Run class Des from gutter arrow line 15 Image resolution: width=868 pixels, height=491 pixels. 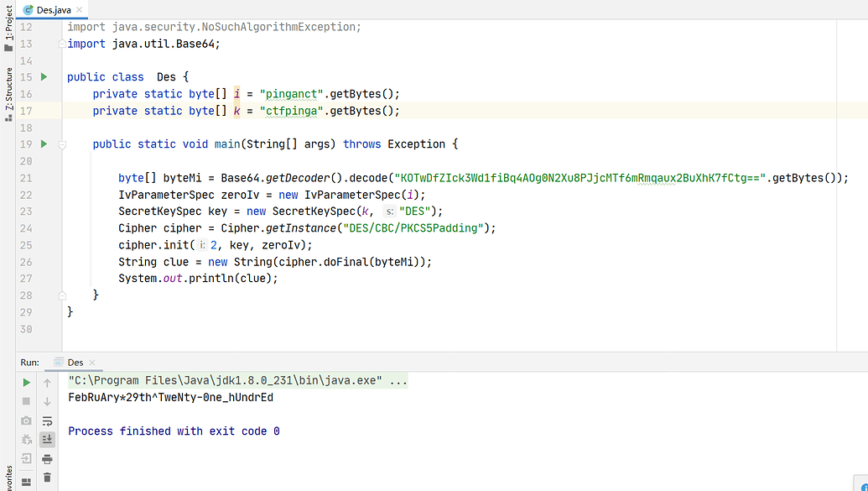pyautogui.click(x=44, y=77)
